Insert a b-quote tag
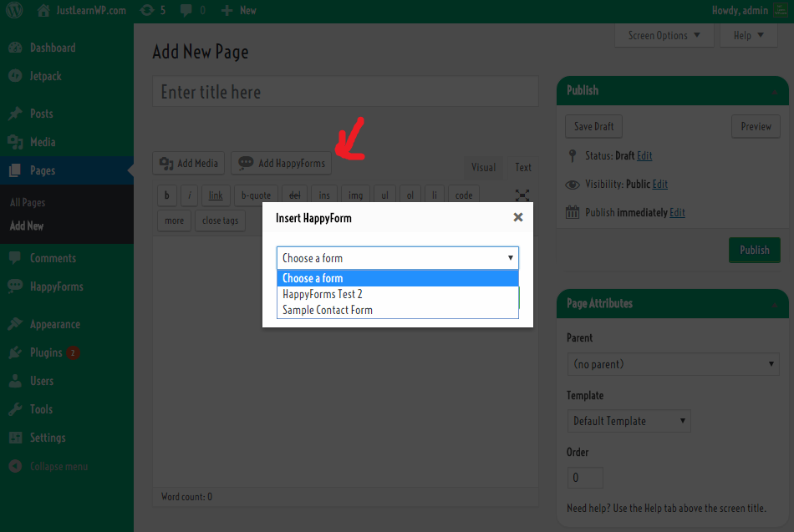Screen dimensions: 794x532 click(256, 195)
